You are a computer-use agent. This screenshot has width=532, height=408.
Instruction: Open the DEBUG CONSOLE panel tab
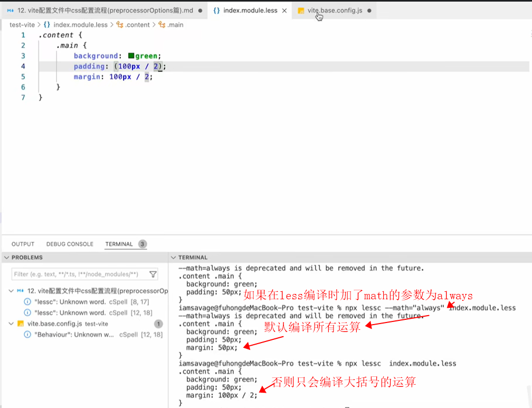70,244
